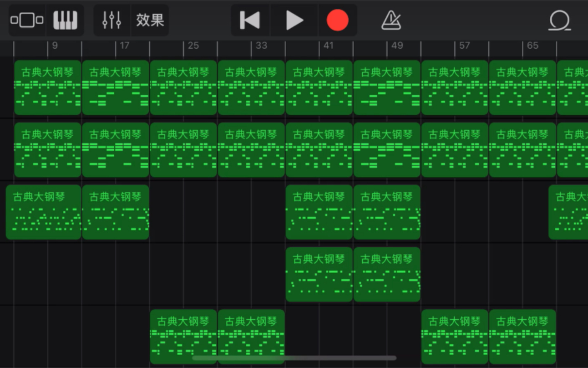Image resolution: width=588 pixels, height=368 pixels.
Task: Select second-track 古典大钢琴 region at bar 57
Action: [455, 150]
